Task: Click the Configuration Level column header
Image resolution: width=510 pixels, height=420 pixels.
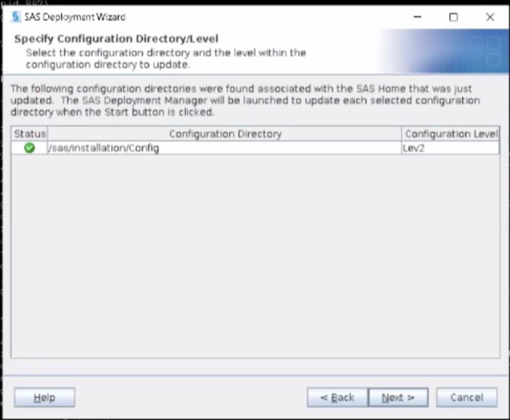Action: (451, 134)
